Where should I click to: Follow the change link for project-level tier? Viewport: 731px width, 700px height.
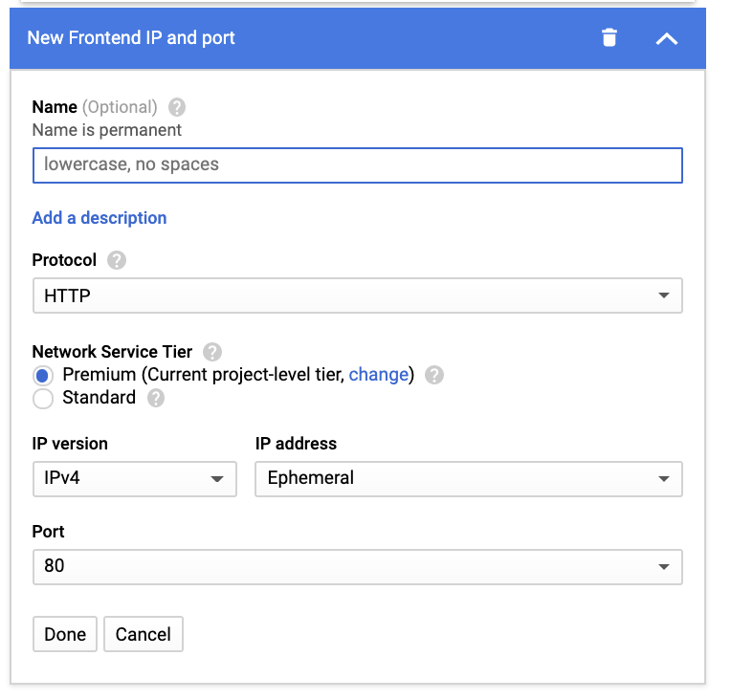coord(379,375)
